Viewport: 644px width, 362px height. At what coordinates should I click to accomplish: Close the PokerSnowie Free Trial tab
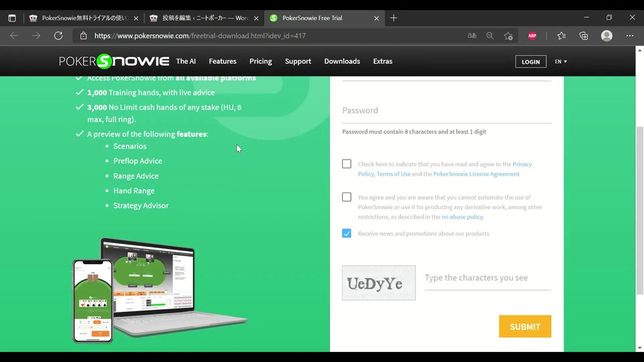tap(376, 18)
